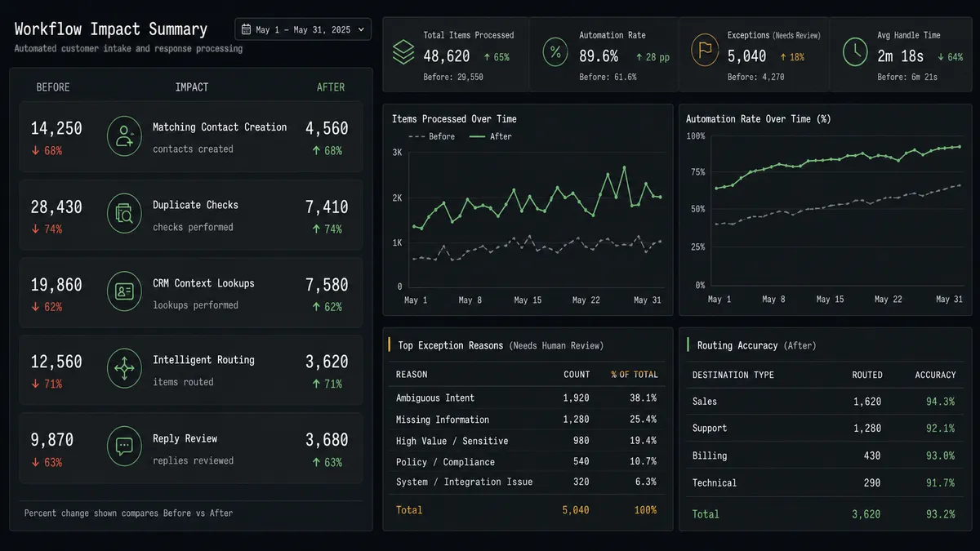Click the 19,860 before value
980x551 pixels.
coord(56,285)
